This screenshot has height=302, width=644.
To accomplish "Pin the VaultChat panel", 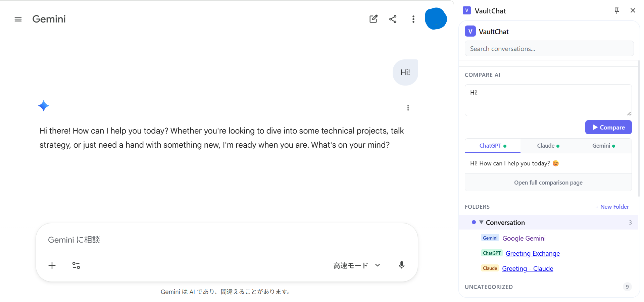I will tap(616, 10).
